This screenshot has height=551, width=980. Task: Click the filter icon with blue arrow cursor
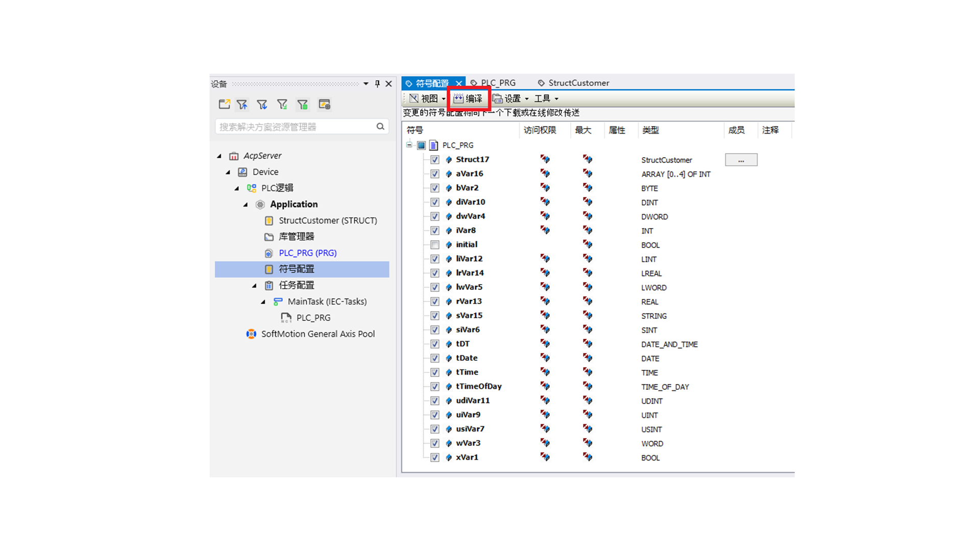pos(242,104)
